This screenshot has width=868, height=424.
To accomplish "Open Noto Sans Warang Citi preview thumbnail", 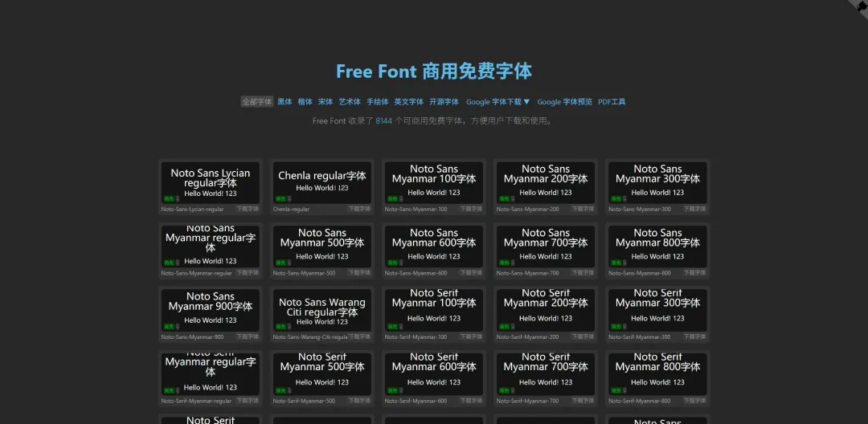I will [322, 310].
